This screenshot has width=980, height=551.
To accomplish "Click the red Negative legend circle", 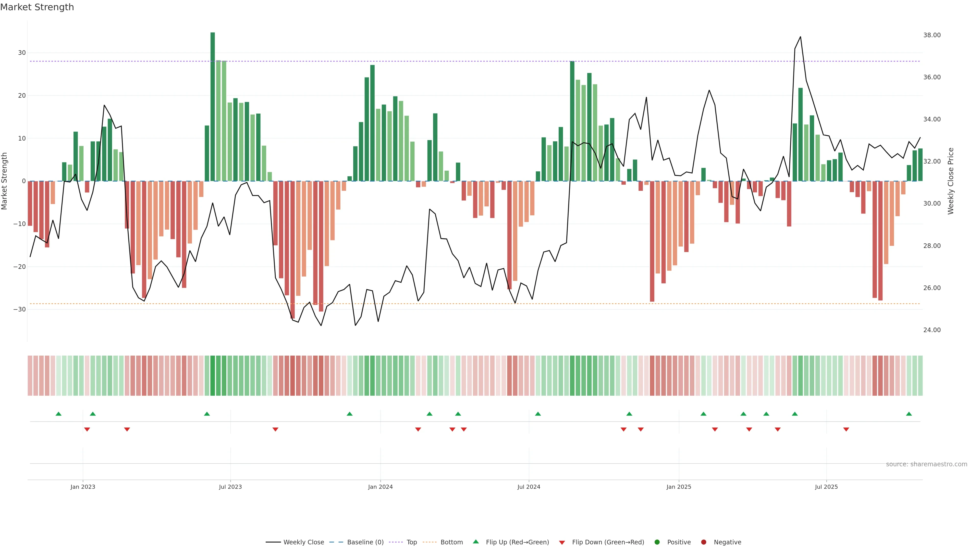I will pyautogui.click(x=703, y=542).
